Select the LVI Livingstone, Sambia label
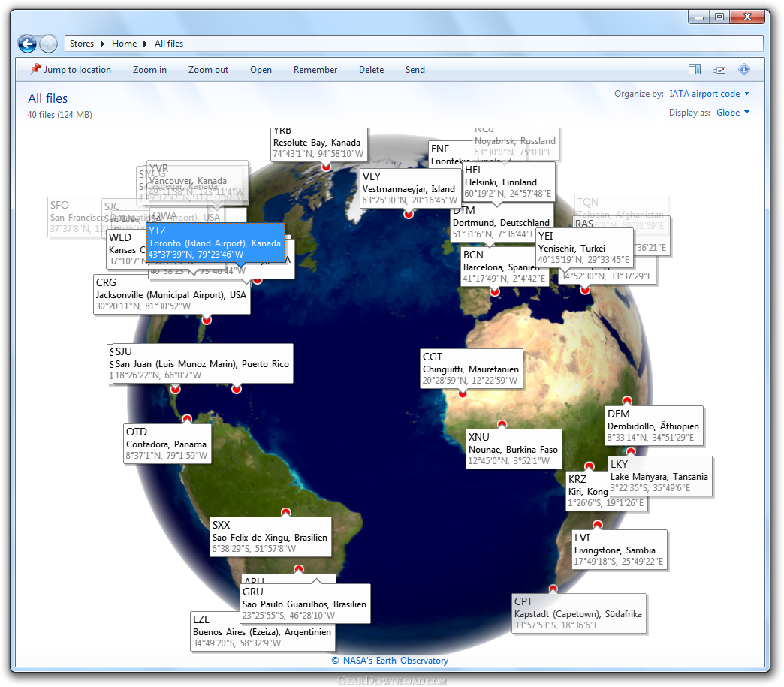The width and height of the screenshot is (784, 687). point(619,549)
